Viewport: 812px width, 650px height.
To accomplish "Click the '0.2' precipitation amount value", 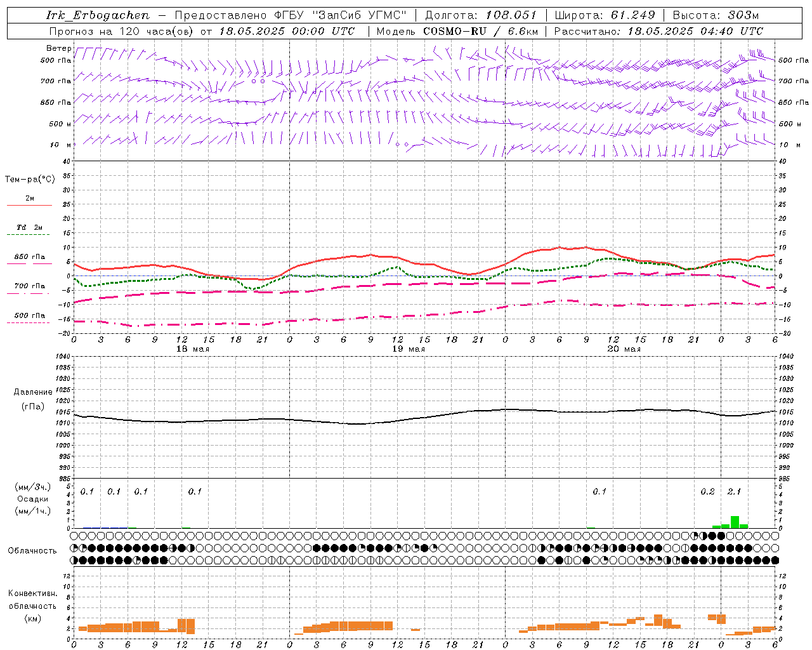I will point(707,491).
